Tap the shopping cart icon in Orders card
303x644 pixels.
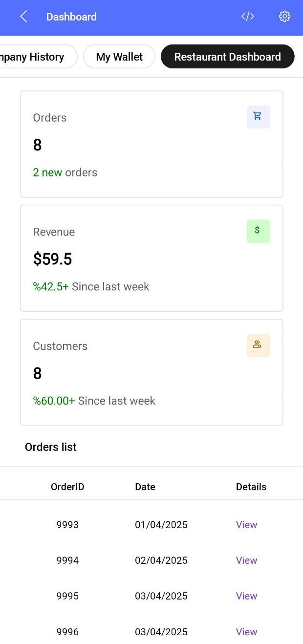click(258, 117)
